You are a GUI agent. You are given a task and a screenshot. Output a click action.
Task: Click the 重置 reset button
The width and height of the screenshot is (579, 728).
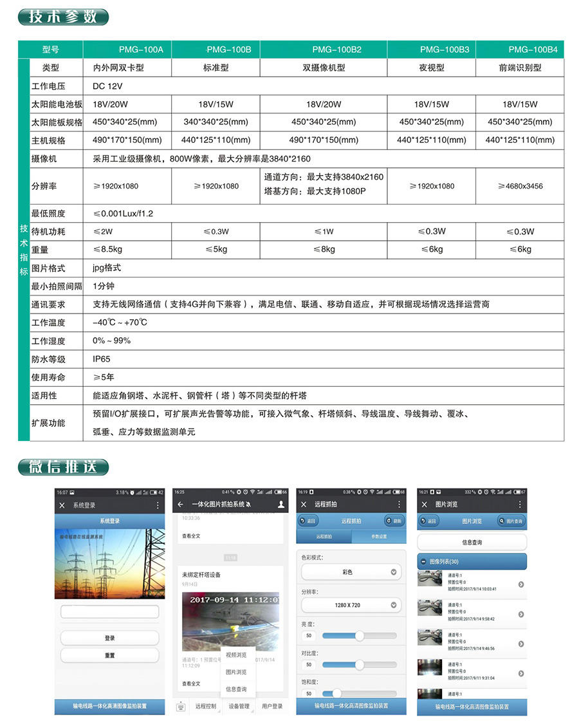click(109, 655)
